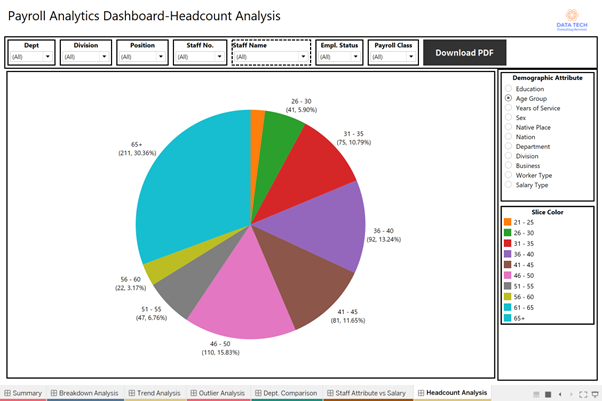Enter full screen mode icon

pyautogui.click(x=583, y=394)
